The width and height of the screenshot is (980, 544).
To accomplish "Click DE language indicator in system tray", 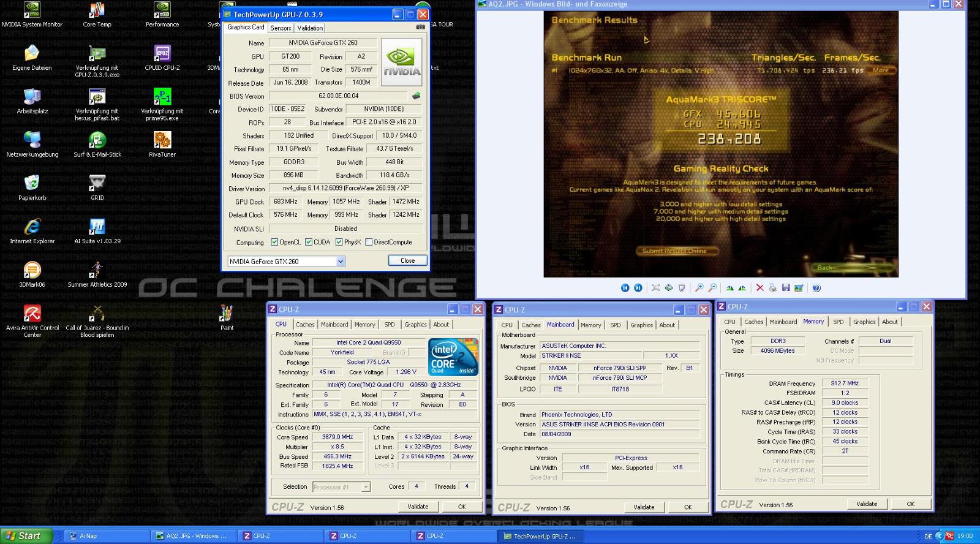I will coord(928,537).
